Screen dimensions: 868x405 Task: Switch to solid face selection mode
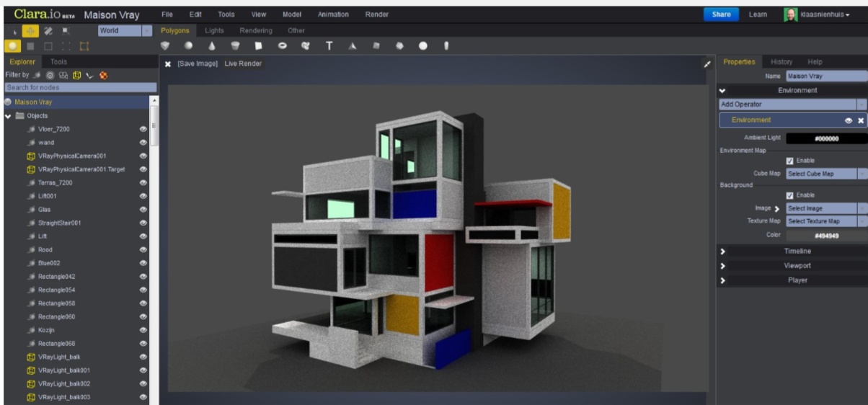[30, 46]
